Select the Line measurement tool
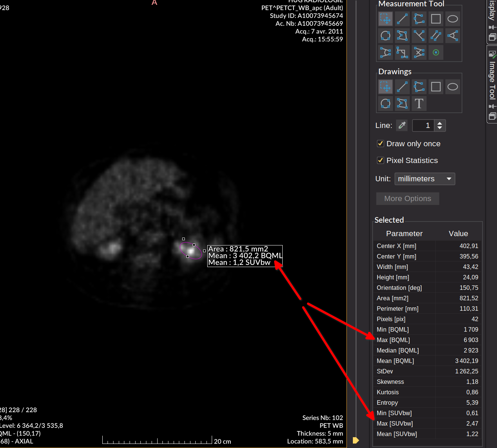Image resolution: width=497 pixels, height=448 pixels. tap(402, 19)
